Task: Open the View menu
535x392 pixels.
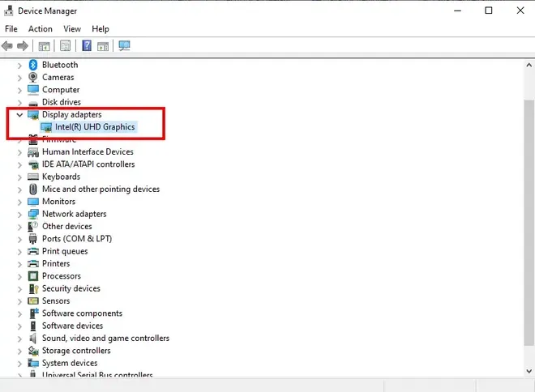Action: click(72, 29)
